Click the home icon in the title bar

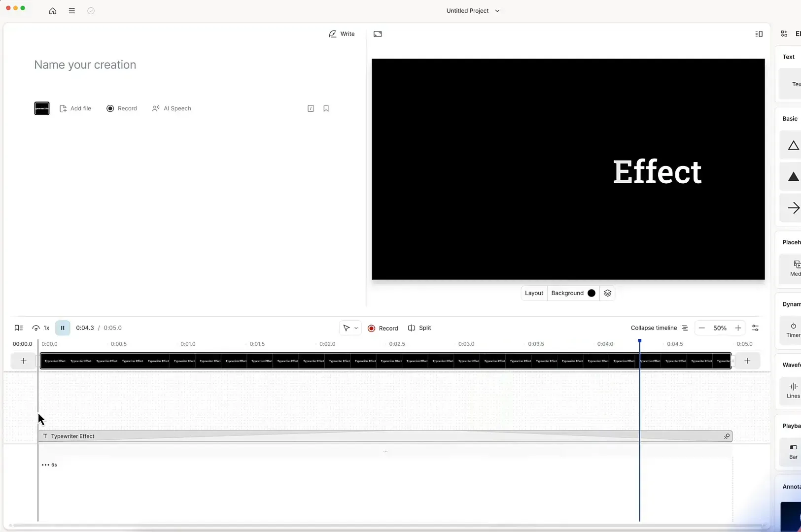(53, 11)
